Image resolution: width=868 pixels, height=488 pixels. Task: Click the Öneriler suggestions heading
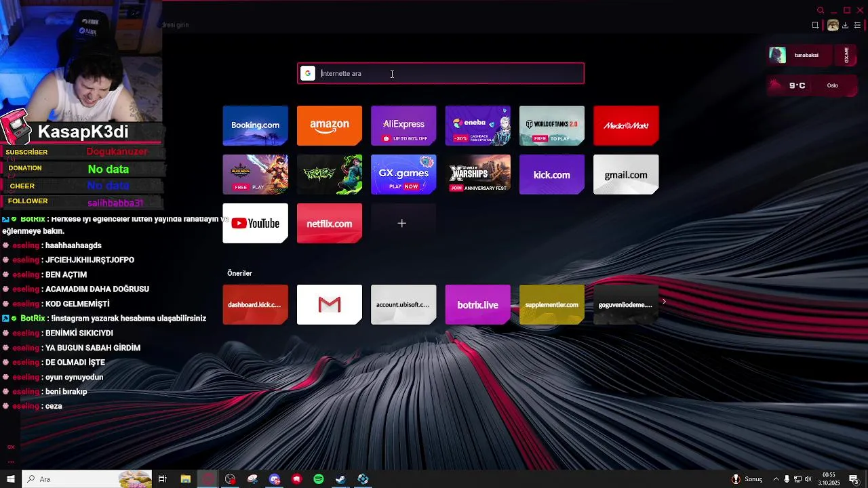(x=239, y=273)
